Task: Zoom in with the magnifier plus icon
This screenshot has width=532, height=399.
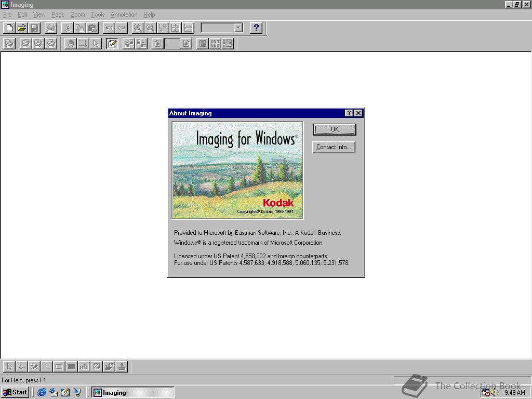Action: pos(138,28)
